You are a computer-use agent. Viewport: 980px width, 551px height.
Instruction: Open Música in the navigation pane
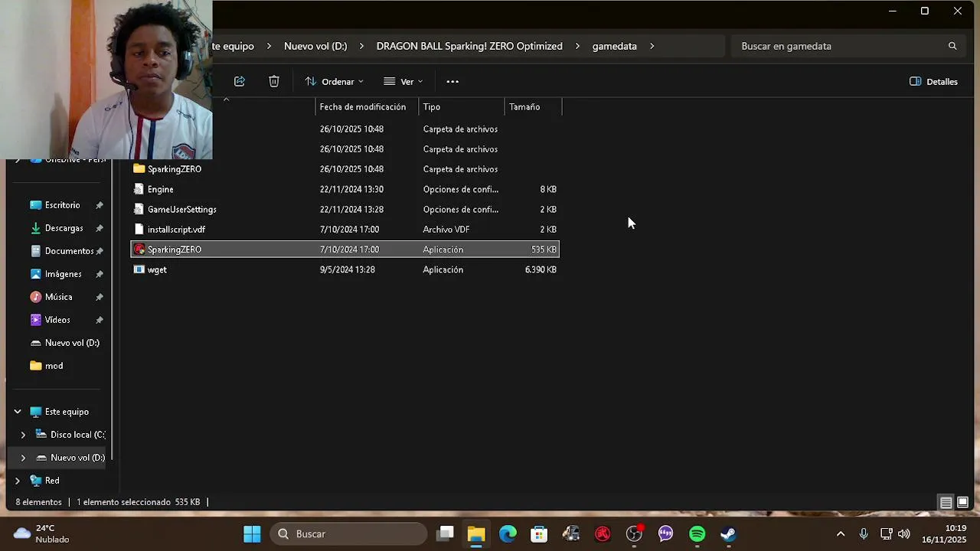click(x=58, y=297)
